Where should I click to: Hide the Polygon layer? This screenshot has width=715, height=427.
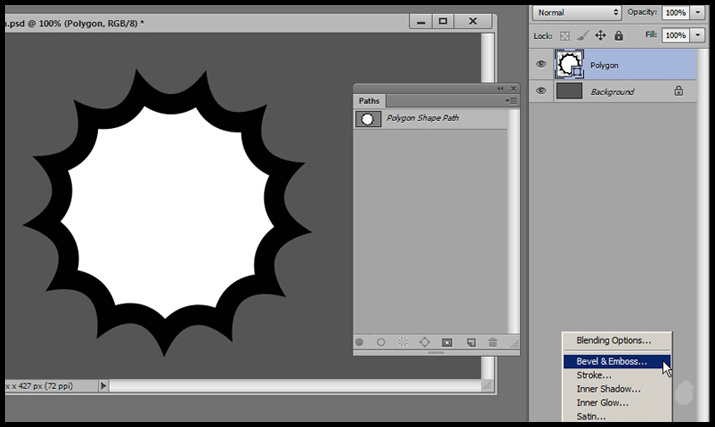541,65
